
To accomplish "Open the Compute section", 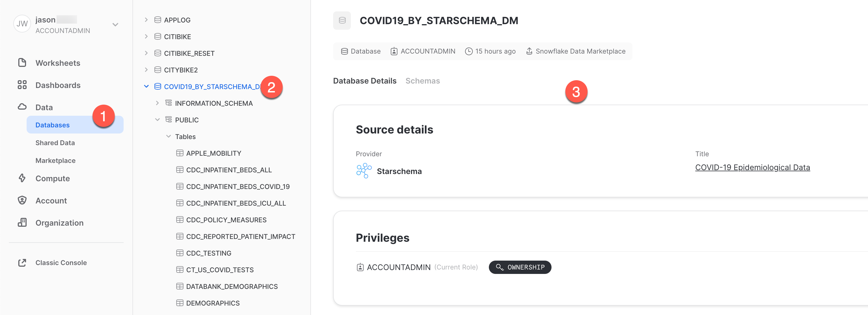I will [53, 178].
